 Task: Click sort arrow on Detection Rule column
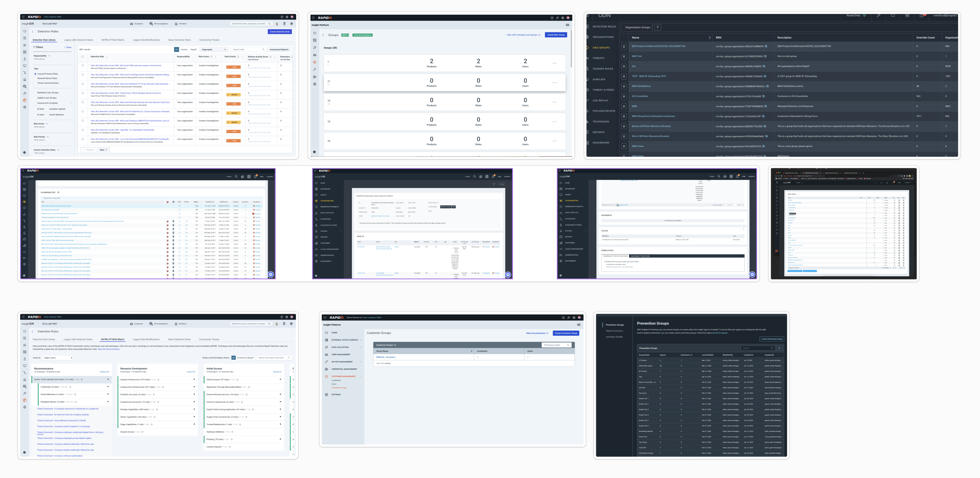click(x=106, y=57)
